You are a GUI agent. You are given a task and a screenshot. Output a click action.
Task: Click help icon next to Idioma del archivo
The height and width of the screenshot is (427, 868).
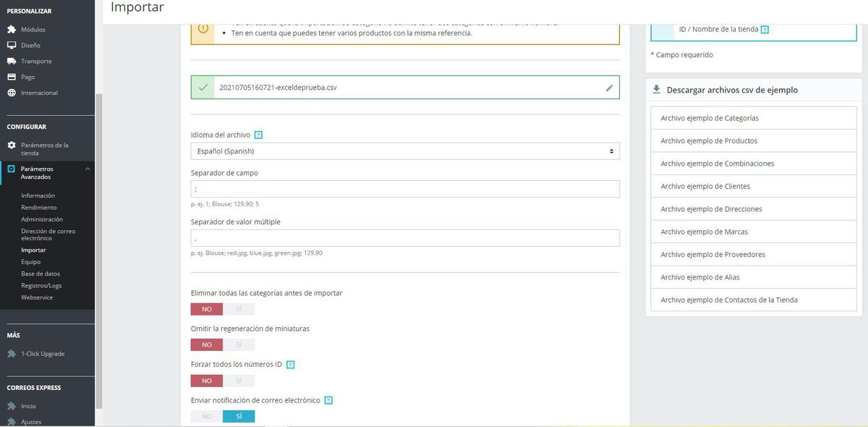pyautogui.click(x=258, y=135)
